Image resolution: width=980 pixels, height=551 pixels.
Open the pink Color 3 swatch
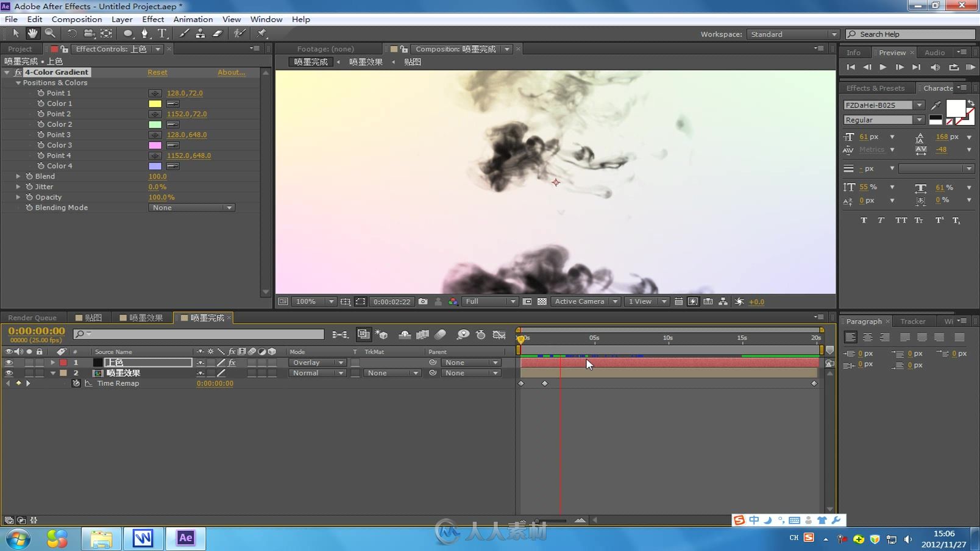pyautogui.click(x=155, y=145)
